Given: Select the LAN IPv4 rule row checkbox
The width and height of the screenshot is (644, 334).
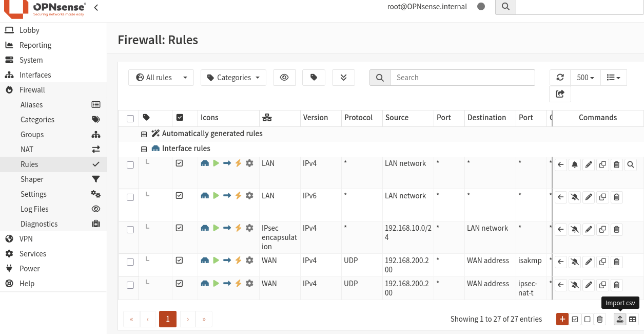Looking at the screenshot, I should 130,165.
